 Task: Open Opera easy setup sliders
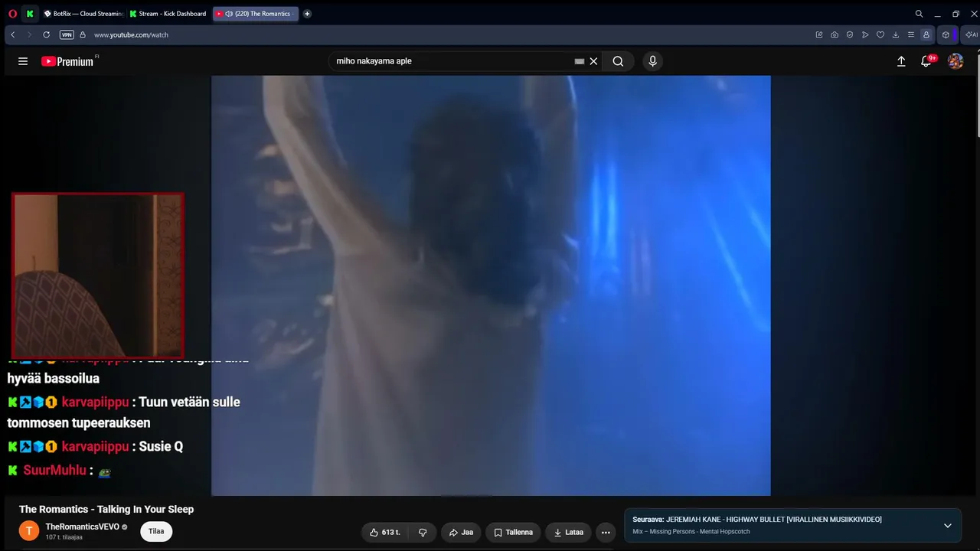tap(911, 34)
